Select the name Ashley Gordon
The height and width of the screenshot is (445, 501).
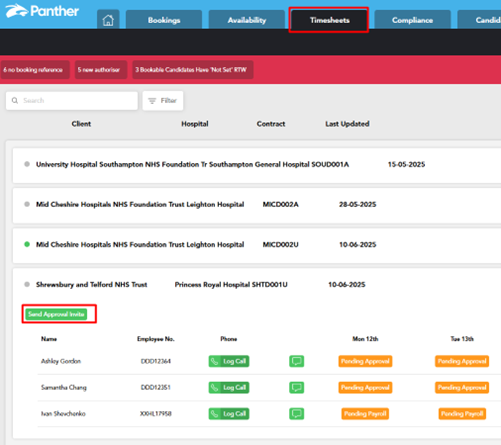(61, 361)
